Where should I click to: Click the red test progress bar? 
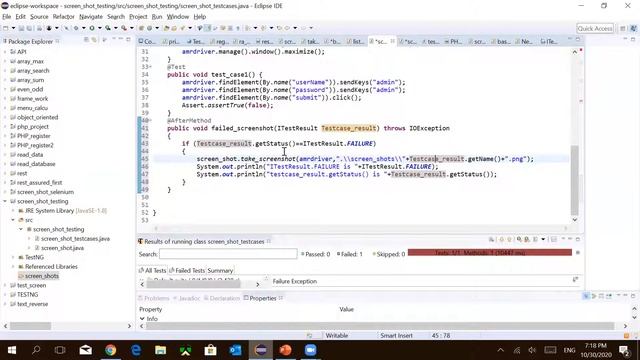[490, 253]
